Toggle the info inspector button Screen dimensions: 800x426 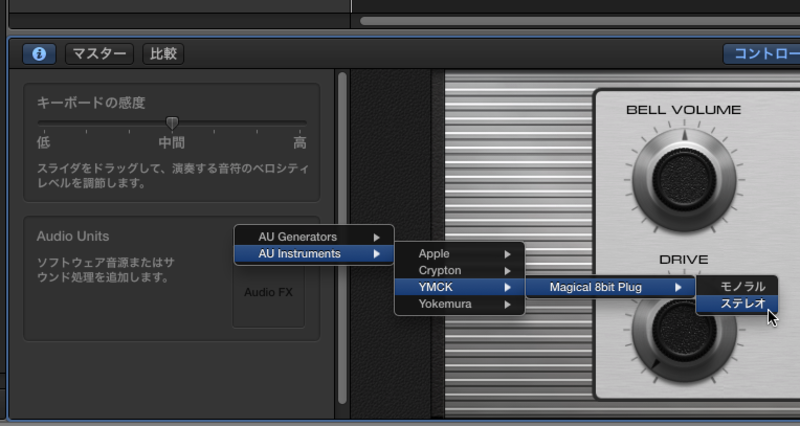pyautogui.click(x=39, y=54)
